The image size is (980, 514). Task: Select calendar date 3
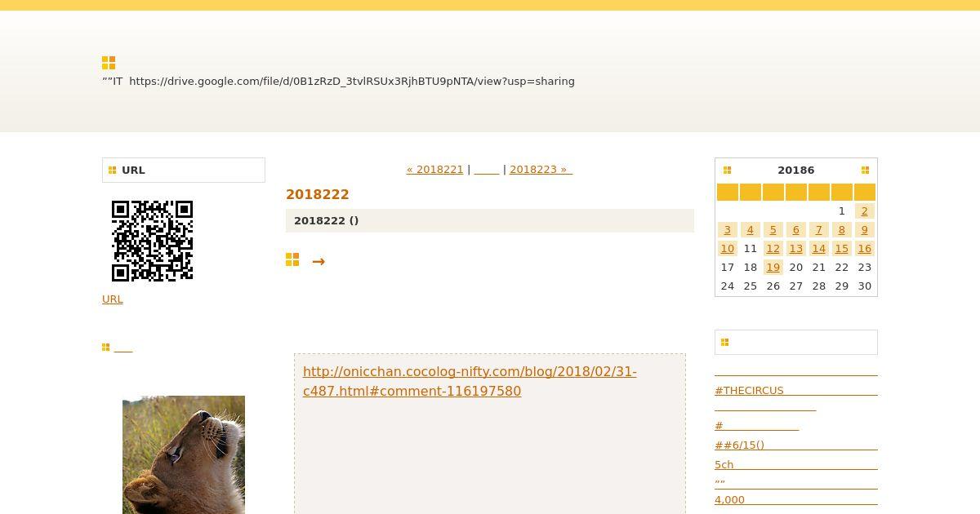728,230
